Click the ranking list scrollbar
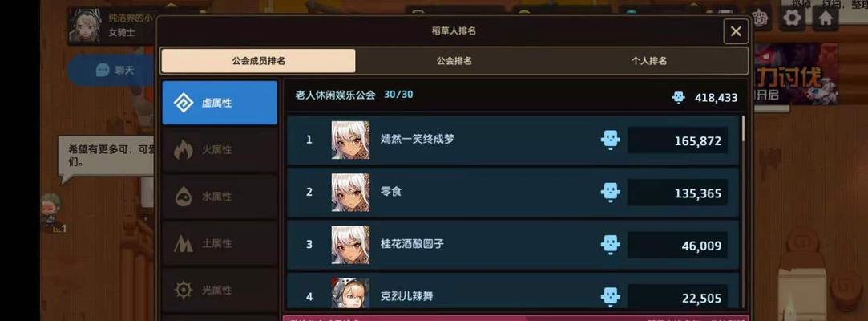 point(743,128)
